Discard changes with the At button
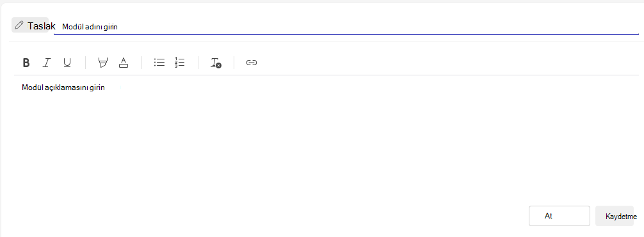Image resolution: width=644 pixels, height=237 pixels. pos(559,216)
